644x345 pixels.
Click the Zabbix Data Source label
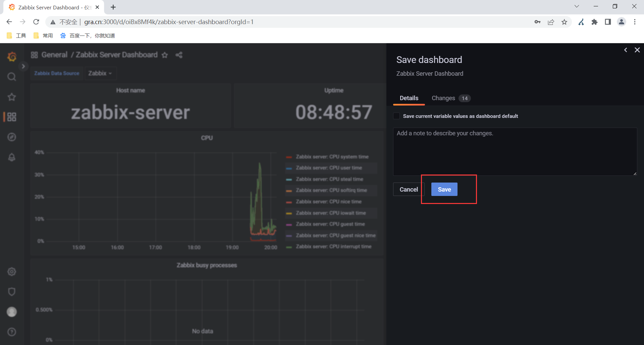tap(57, 73)
